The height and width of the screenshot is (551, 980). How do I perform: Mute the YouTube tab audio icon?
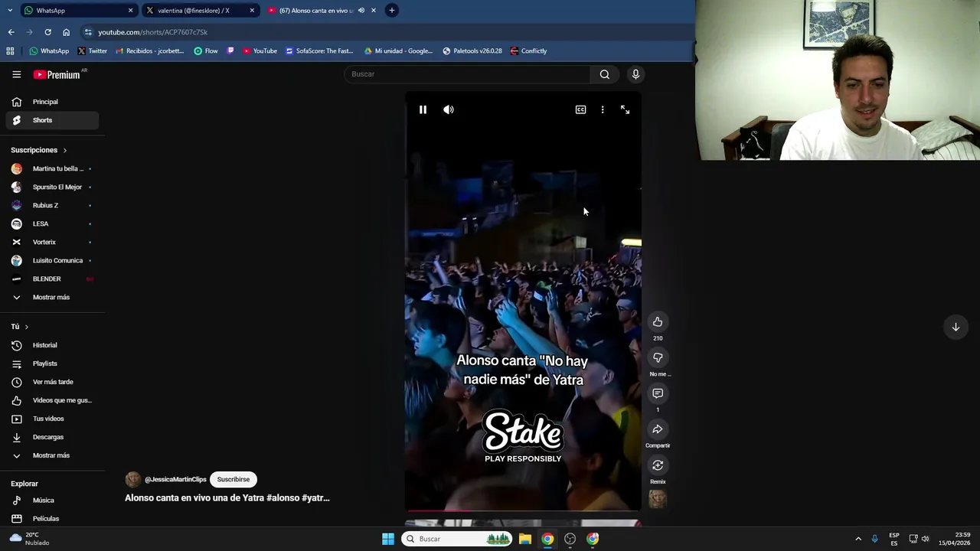click(361, 10)
